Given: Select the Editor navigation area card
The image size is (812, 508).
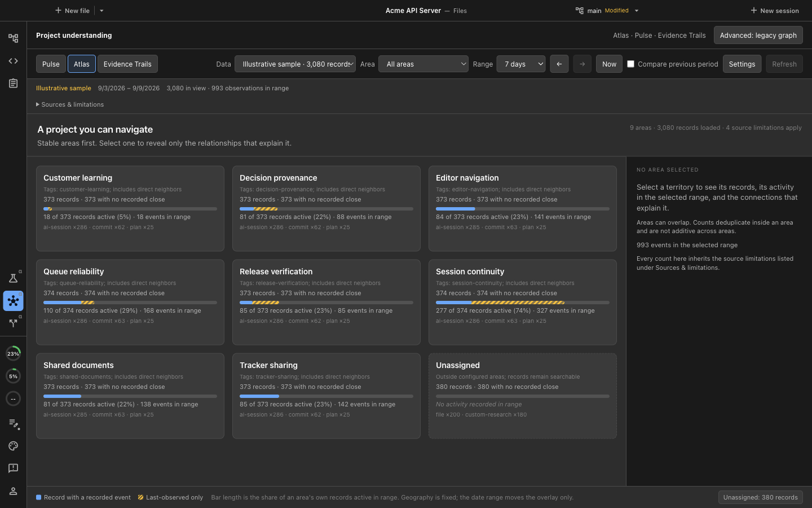Looking at the screenshot, I should [523, 208].
